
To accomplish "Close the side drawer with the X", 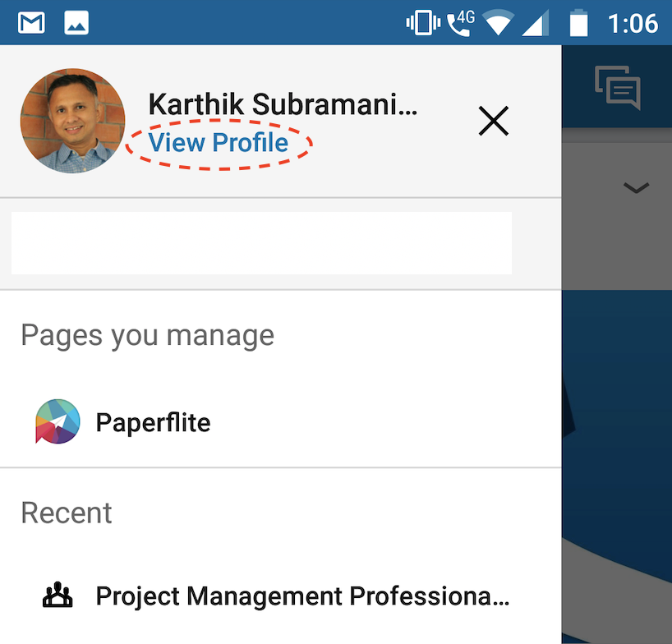I will pos(493,122).
